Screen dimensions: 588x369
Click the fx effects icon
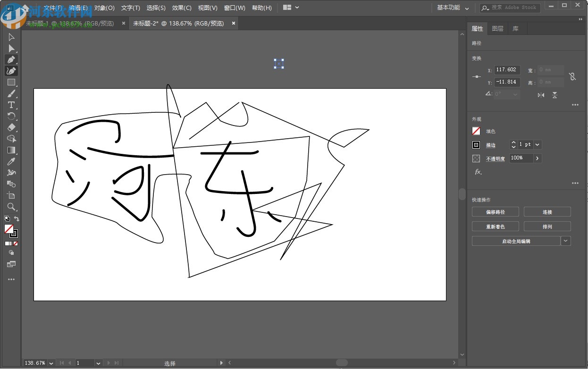478,172
